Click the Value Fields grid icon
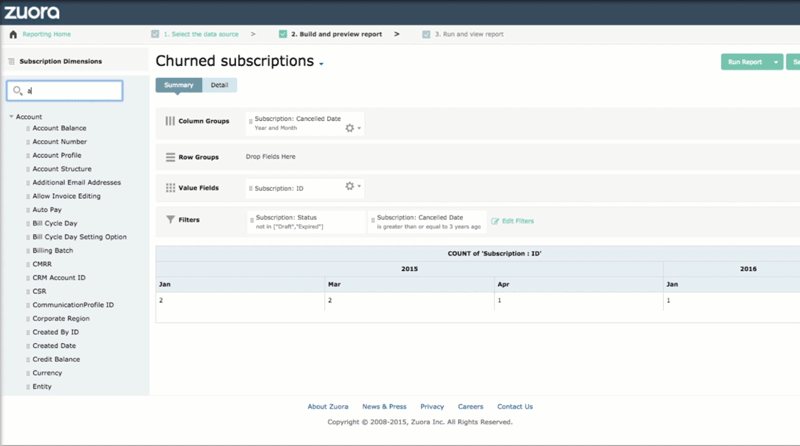Image resolution: width=800 pixels, height=446 pixels. coord(171,187)
